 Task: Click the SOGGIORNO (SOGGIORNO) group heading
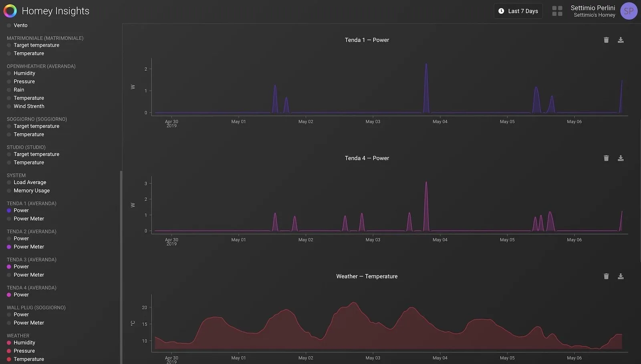click(37, 119)
